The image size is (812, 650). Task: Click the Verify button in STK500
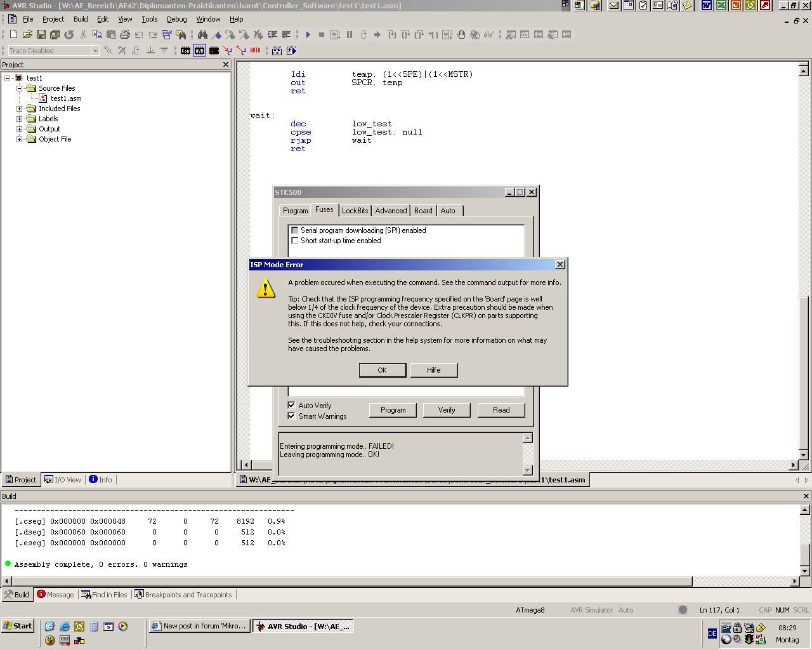pos(447,410)
